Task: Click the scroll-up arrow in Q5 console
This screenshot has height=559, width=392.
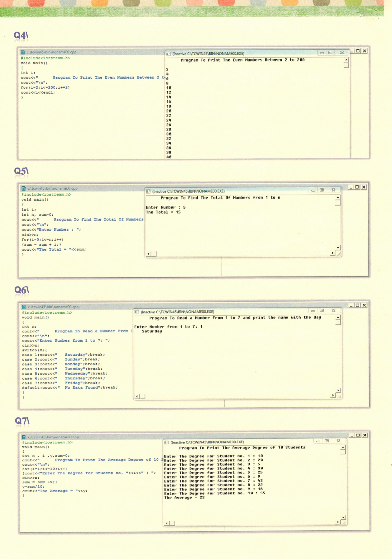Action: [x=338, y=197]
